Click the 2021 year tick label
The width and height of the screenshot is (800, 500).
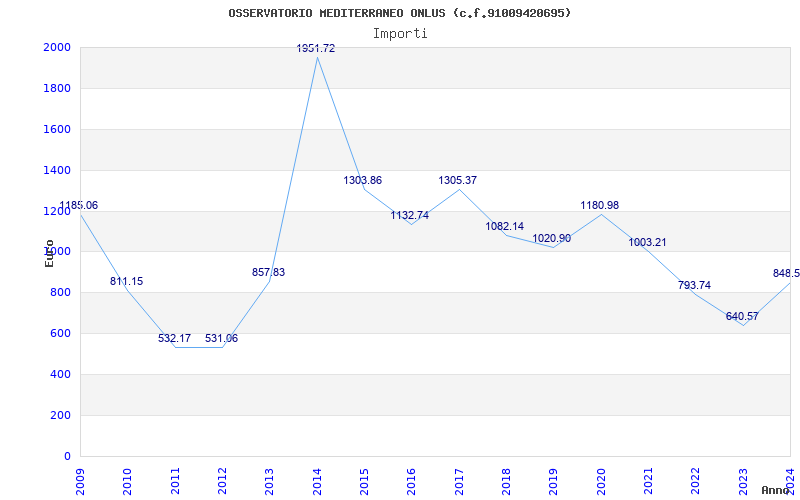pyautogui.click(x=648, y=482)
